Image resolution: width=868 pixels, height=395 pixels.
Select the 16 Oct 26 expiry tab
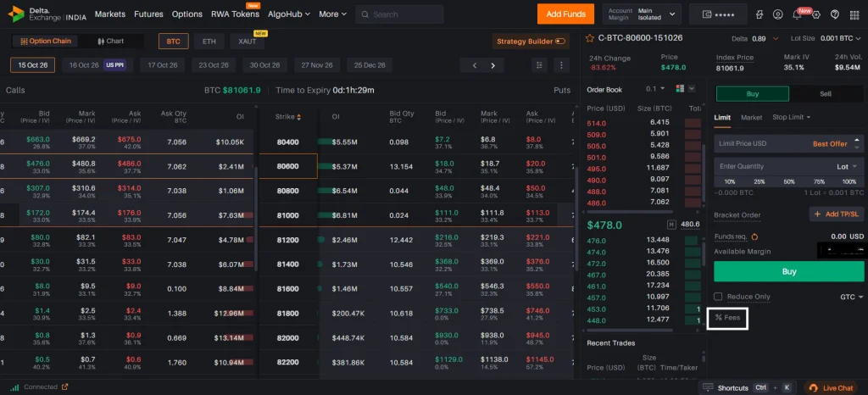[x=97, y=65]
